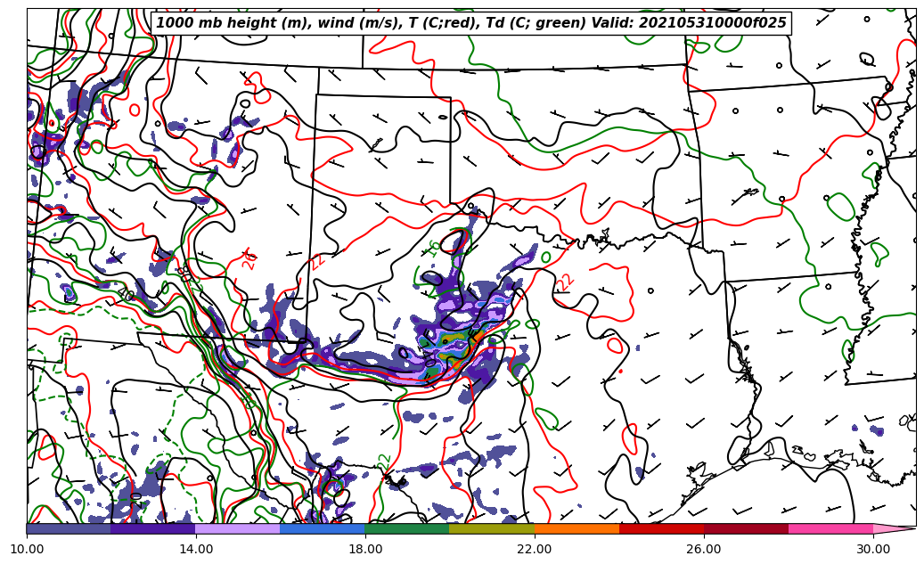924x564 pixels.
Task: Choose the bright red 24–26 colorbar segment
Action: pos(661,528)
